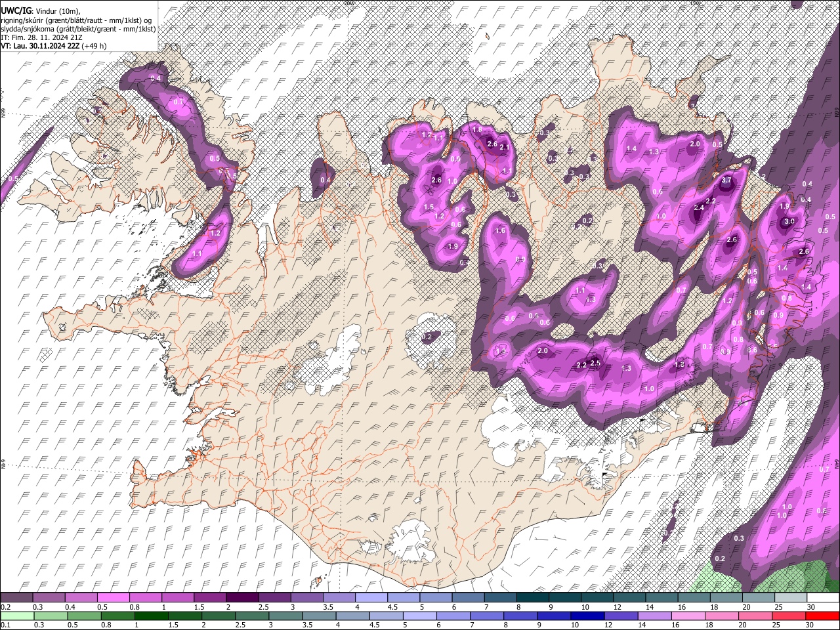Click top legend swatch between 2 and 2.5

pos(241,598)
